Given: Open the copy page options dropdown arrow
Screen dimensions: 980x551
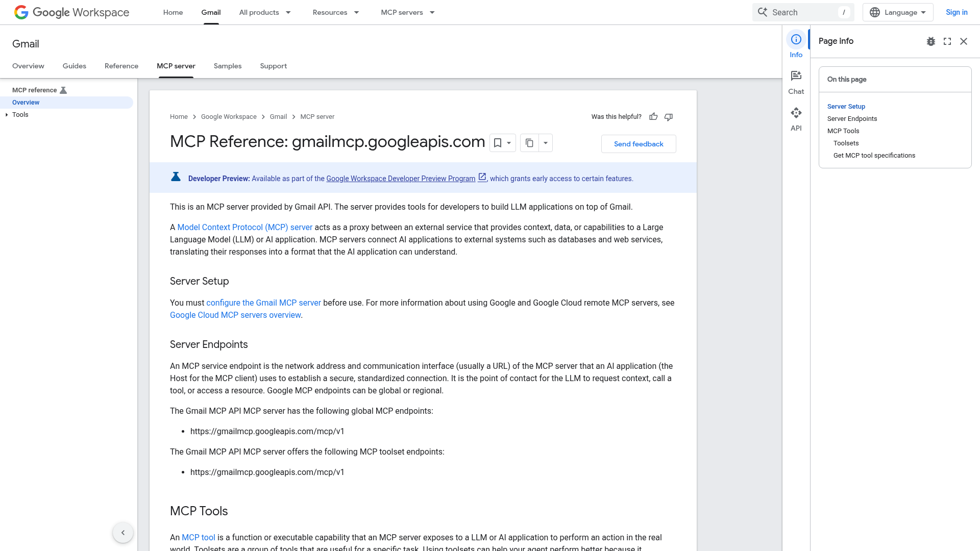Looking at the screenshot, I should pos(546,143).
